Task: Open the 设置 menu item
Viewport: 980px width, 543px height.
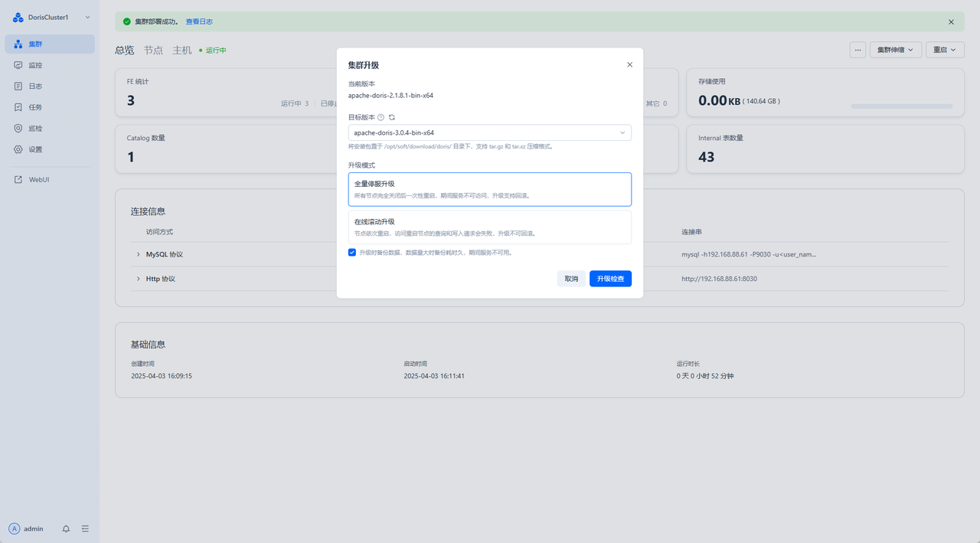Action: point(50,149)
